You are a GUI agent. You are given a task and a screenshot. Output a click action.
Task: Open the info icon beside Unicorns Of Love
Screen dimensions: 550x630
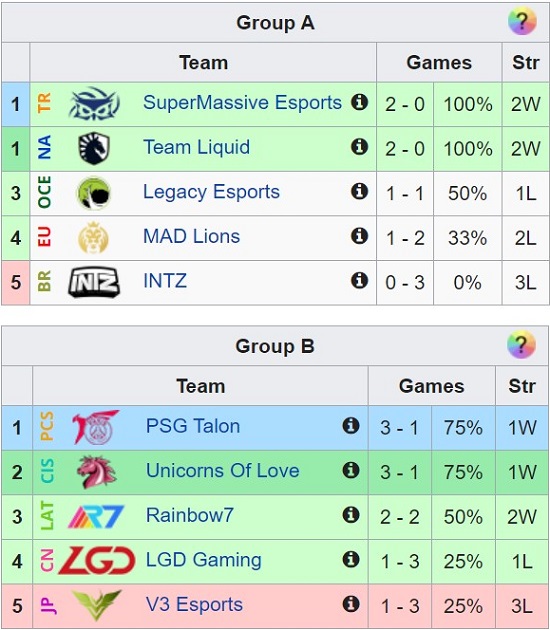[351, 470]
